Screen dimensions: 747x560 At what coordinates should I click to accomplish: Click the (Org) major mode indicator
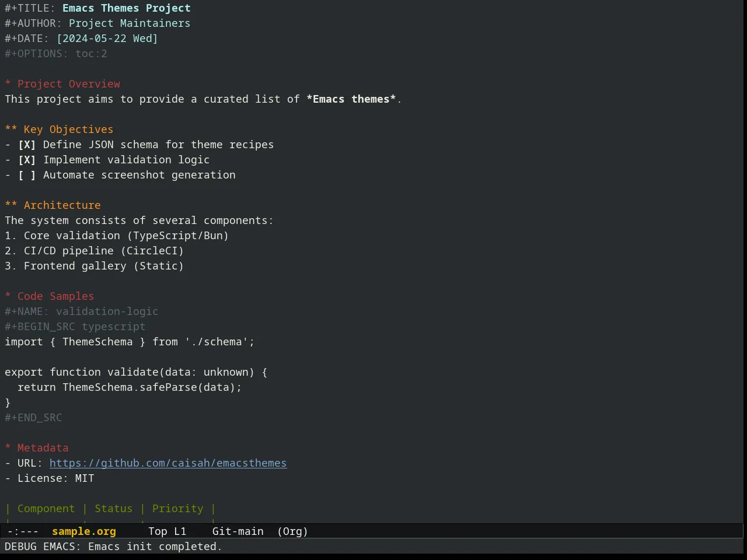coord(293,531)
